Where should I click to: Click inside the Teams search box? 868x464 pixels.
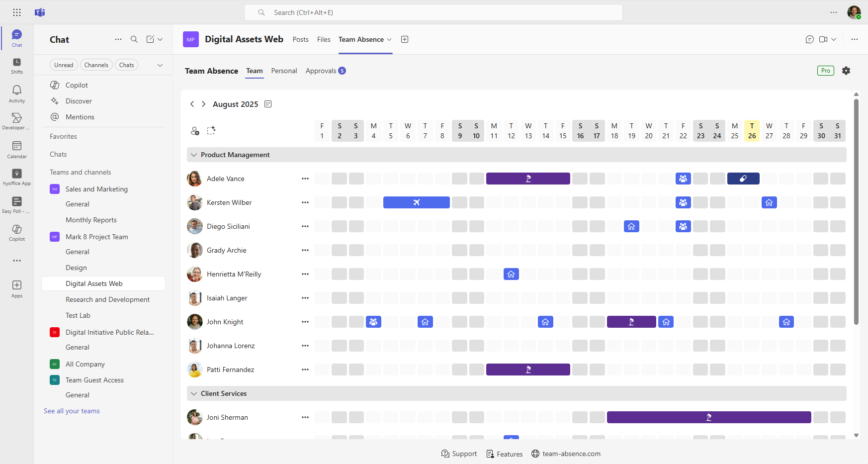pyautogui.click(x=433, y=12)
